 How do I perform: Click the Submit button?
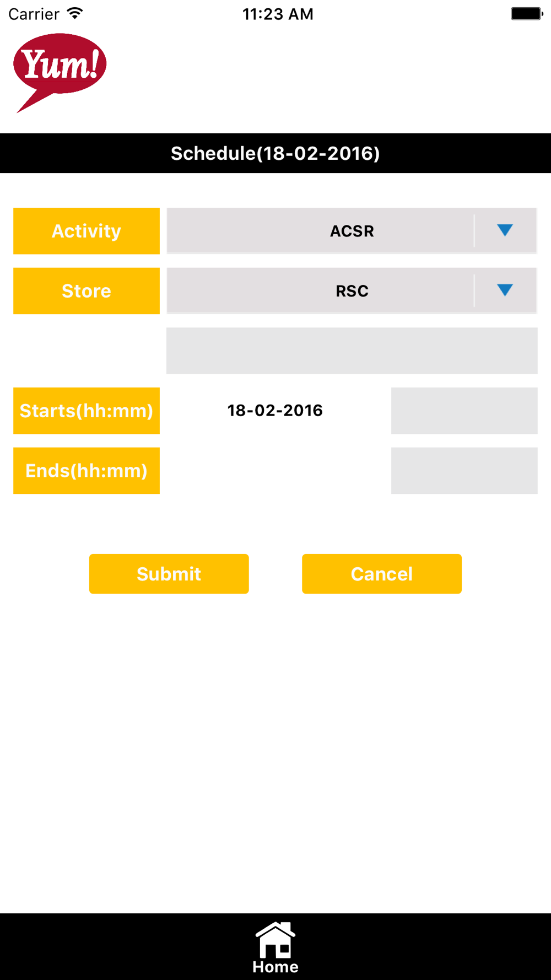tap(169, 574)
